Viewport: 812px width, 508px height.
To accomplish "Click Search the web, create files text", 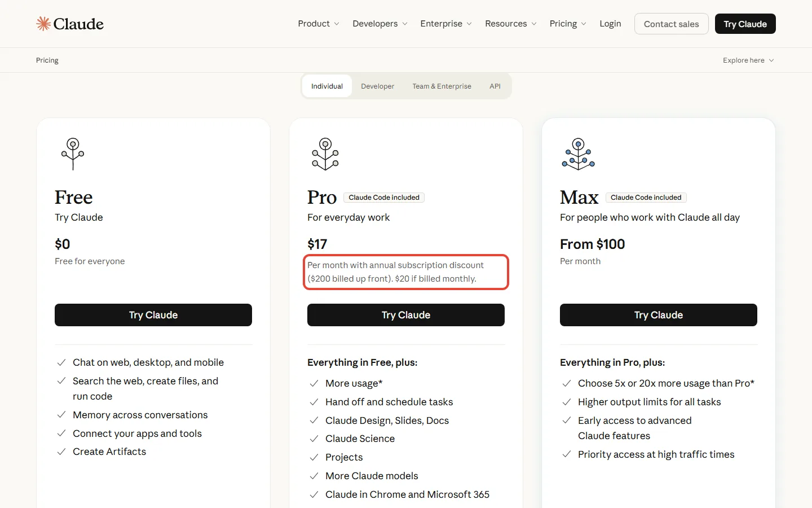I will click(x=145, y=388).
